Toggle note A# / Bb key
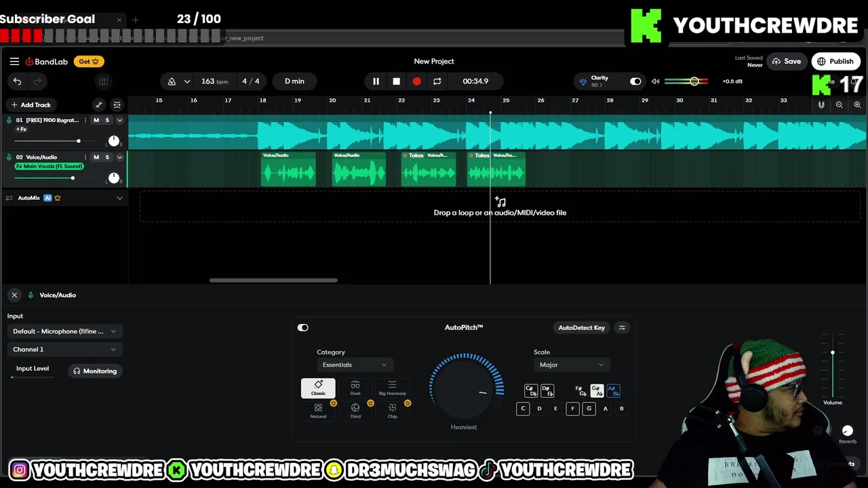 tap(613, 391)
